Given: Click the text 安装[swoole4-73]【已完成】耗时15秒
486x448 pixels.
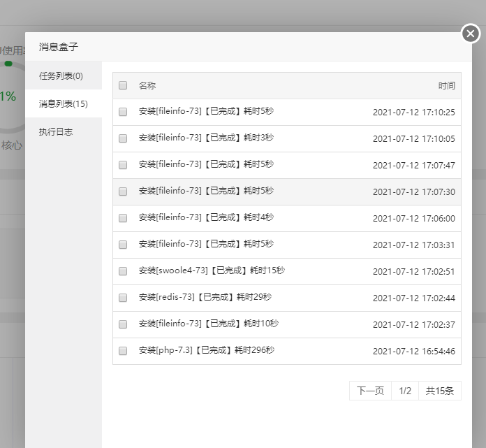Looking at the screenshot, I should [x=212, y=270].
